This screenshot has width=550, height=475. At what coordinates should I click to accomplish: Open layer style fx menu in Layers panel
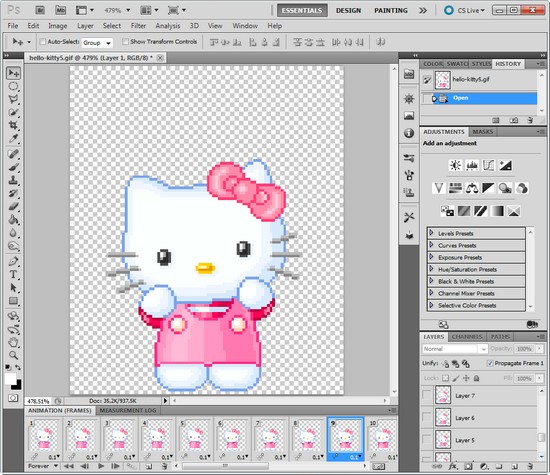pos(453,466)
